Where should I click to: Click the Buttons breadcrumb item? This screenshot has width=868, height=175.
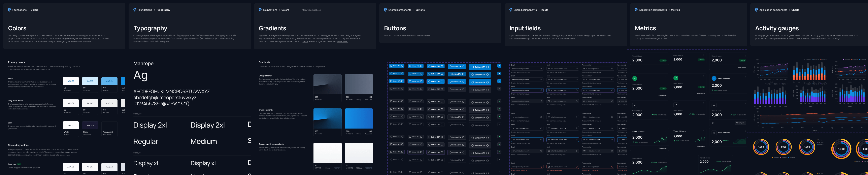point(420,10)
